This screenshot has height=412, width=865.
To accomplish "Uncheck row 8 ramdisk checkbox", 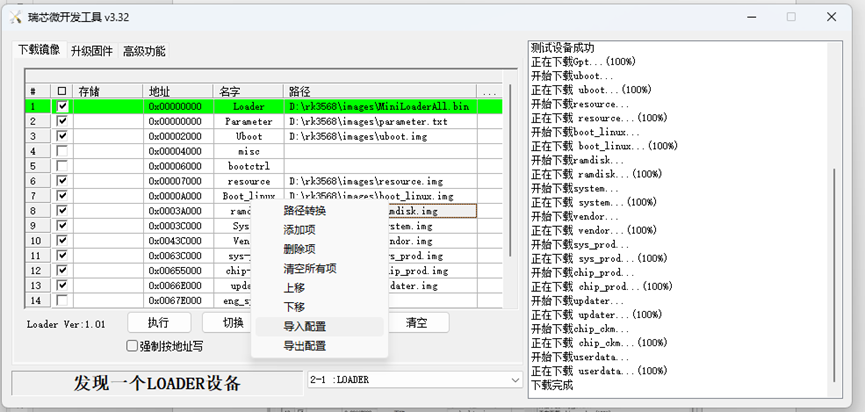I will click(63, 210).
